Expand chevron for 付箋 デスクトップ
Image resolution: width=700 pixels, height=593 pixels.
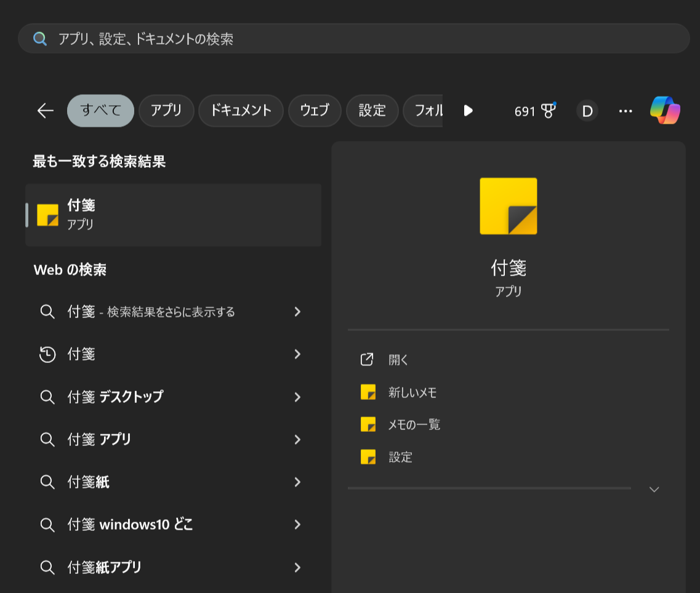pos(298,397)
